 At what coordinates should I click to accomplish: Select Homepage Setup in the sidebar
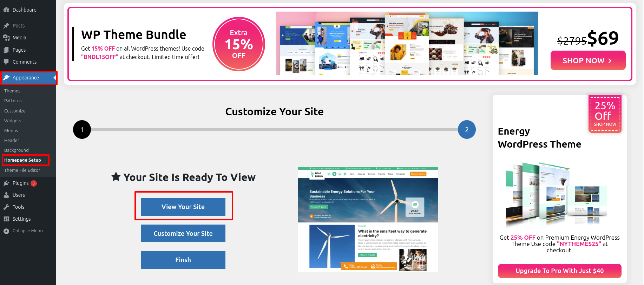pyautogui.click(x=22, y=160)
